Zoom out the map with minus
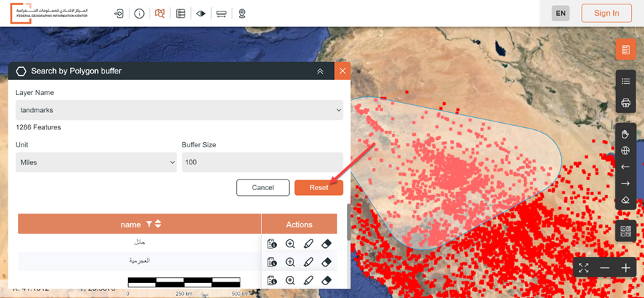This screenshot has width=644, height=298. point(605,268)
